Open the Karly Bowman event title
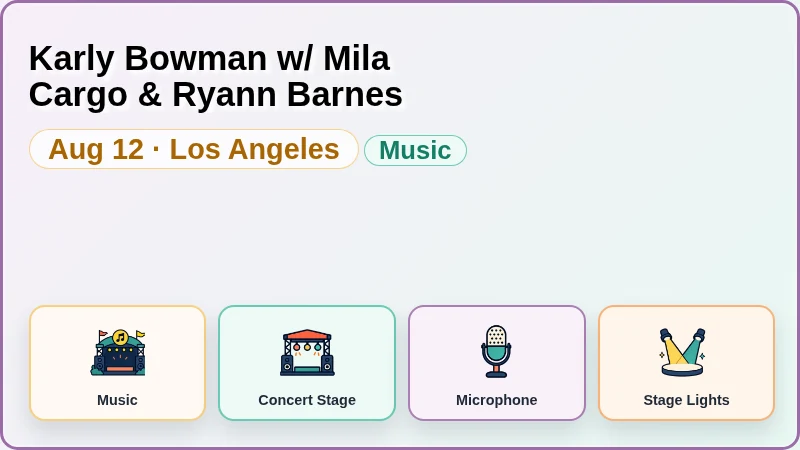 216,76
